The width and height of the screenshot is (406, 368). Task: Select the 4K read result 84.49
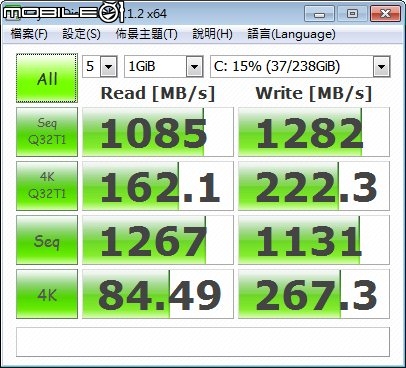[x=158, y=294]
